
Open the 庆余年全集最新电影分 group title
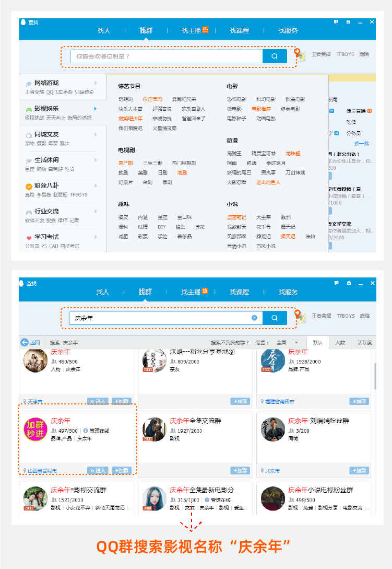coord(201,490)
